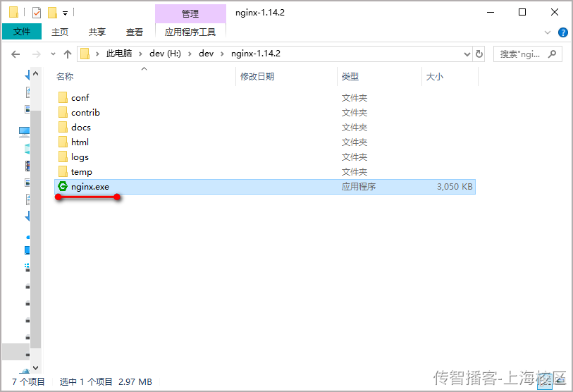Sort by 大小 column header
The width and height of the screenshot is (573, 392).
434,76
